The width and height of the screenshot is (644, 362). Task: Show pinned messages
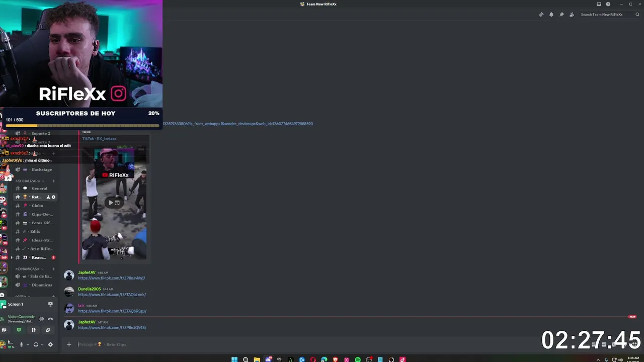coord(561,15)
